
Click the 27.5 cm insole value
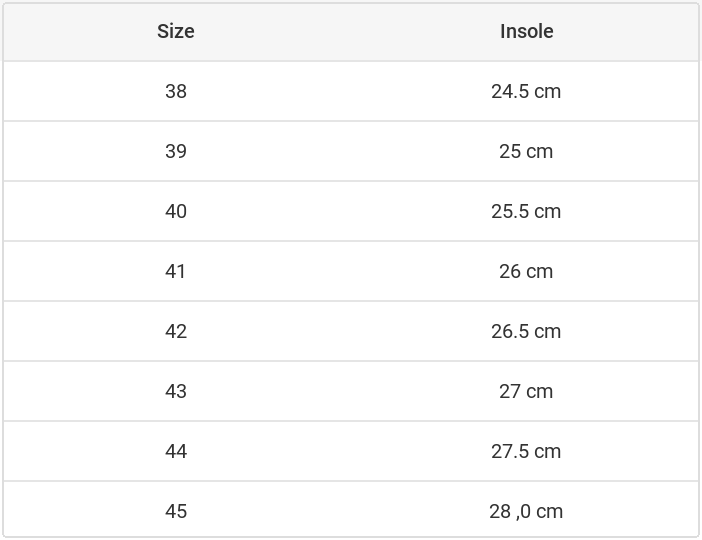click(526, 451)
